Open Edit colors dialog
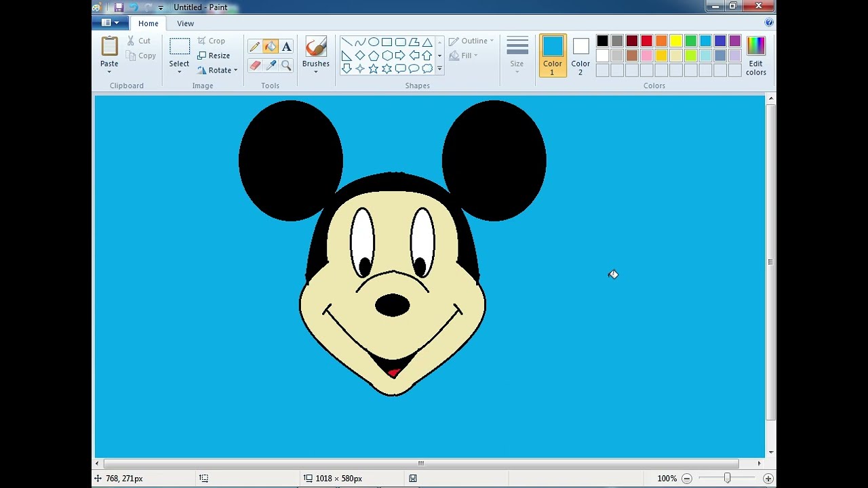The height and width of the screenshot is (488, 868). point(756,55)
